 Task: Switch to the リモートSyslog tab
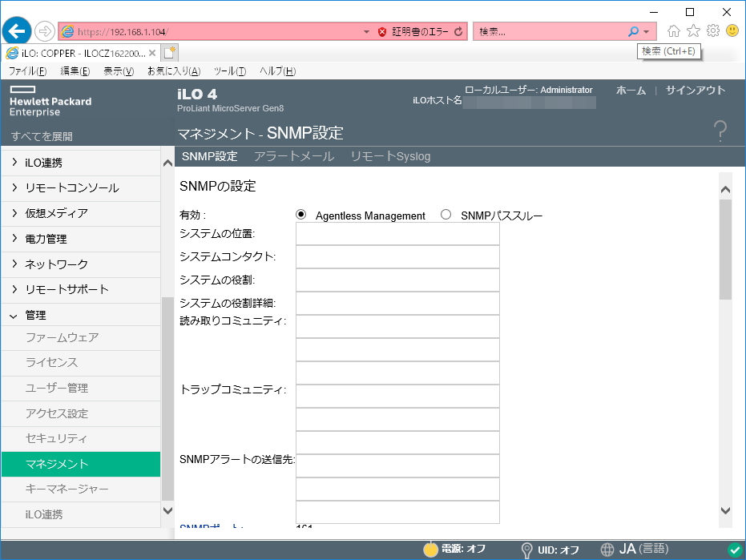(x=390, y=156)
